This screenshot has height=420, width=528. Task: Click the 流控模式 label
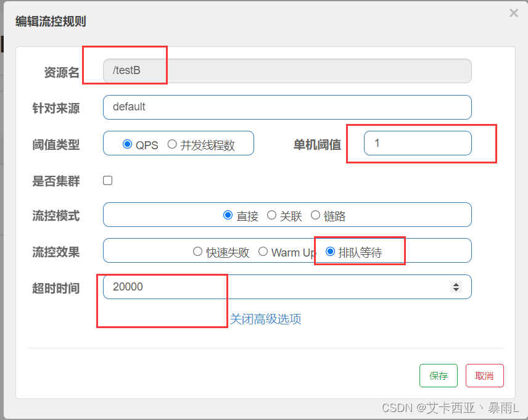point(56,216)
